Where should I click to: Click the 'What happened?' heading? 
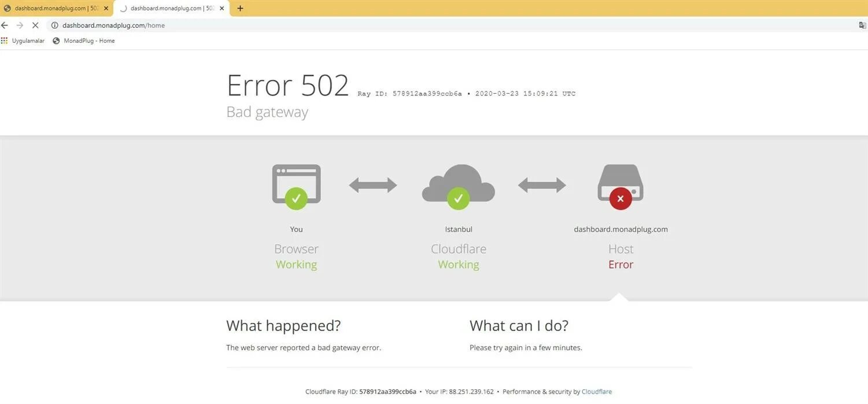click(283, 326)
